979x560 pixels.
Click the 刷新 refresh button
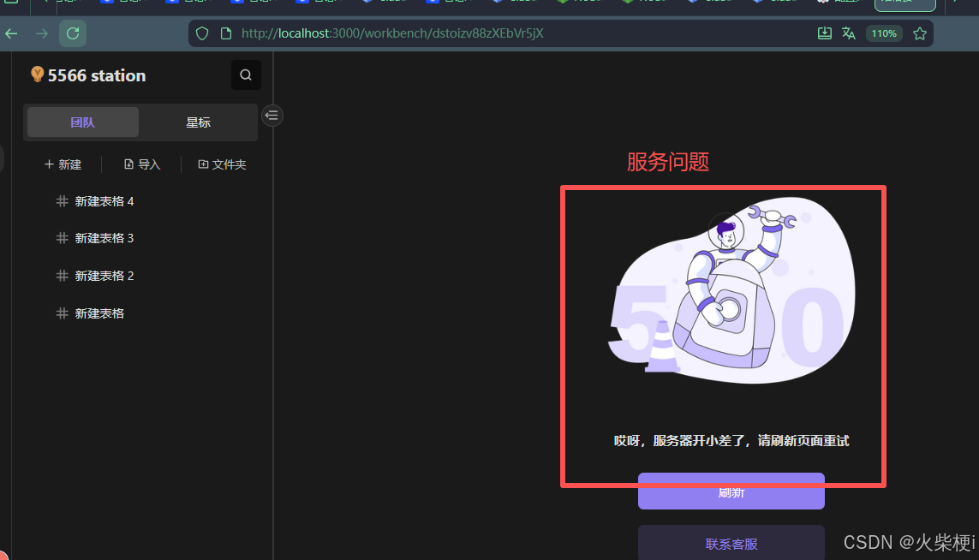click(731, 491)
